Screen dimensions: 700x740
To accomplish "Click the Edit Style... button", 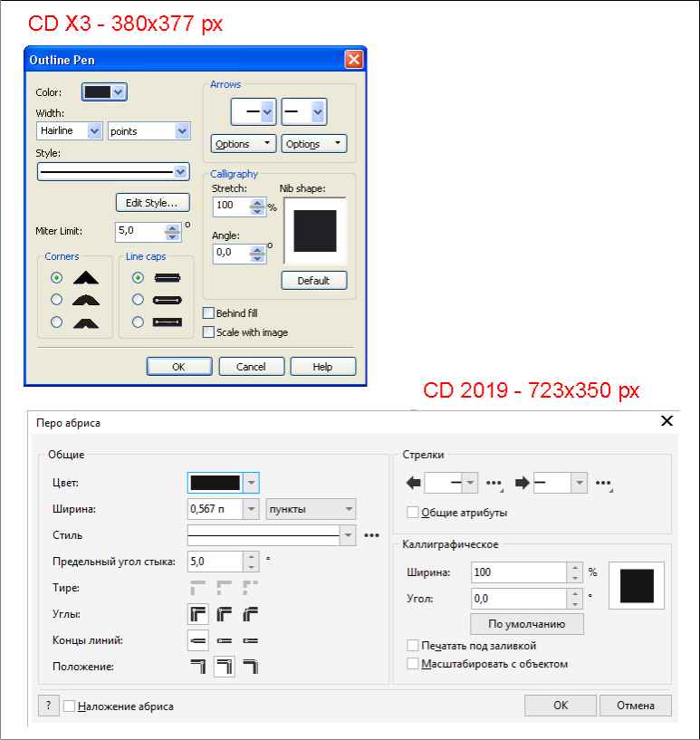I will click(x=153, y=203).
